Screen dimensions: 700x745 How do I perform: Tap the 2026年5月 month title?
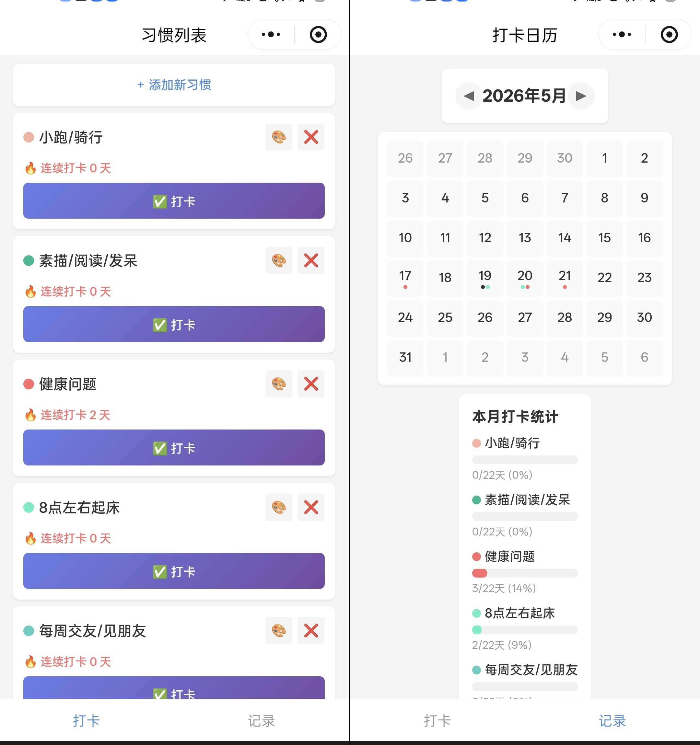[524, 96]
